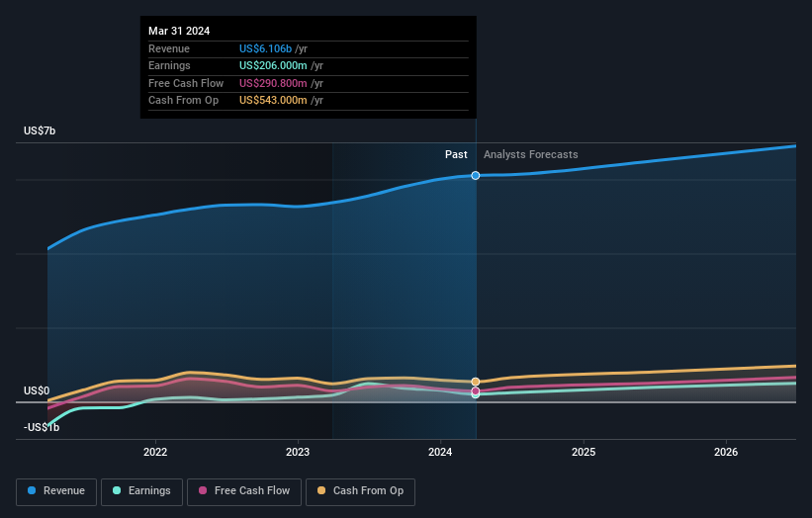Image resolution: width=812 pixels, height=518 pixels.
Task: Click the US$6.106b revenue value
Action: coord(266,48)
